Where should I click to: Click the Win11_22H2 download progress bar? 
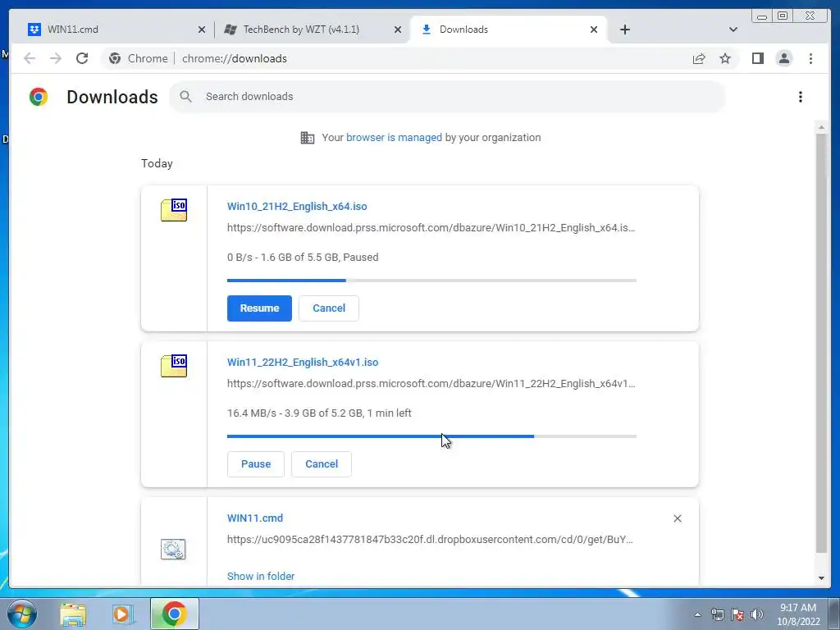coord(431,436)
